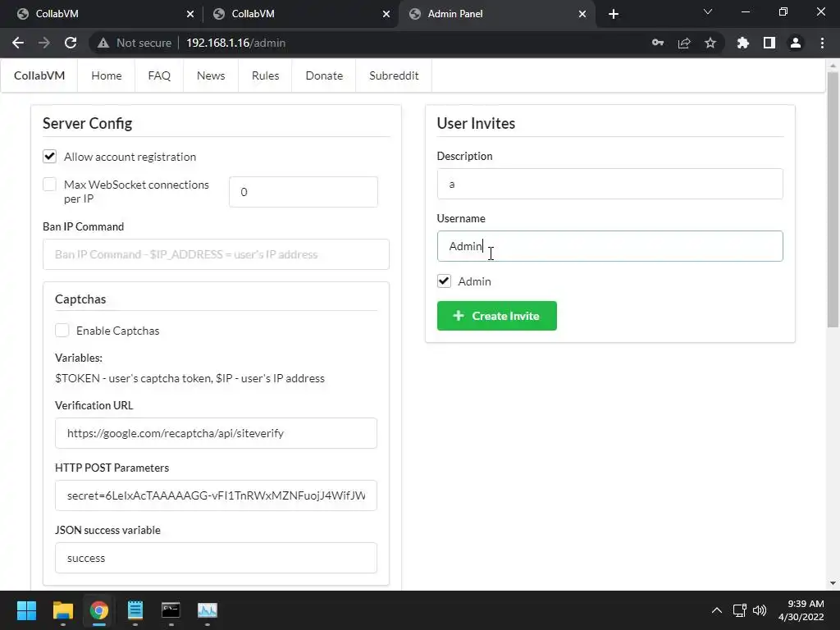Close the second CollabVM tab
Screen dimensions: 840x630
pos(386,14)
